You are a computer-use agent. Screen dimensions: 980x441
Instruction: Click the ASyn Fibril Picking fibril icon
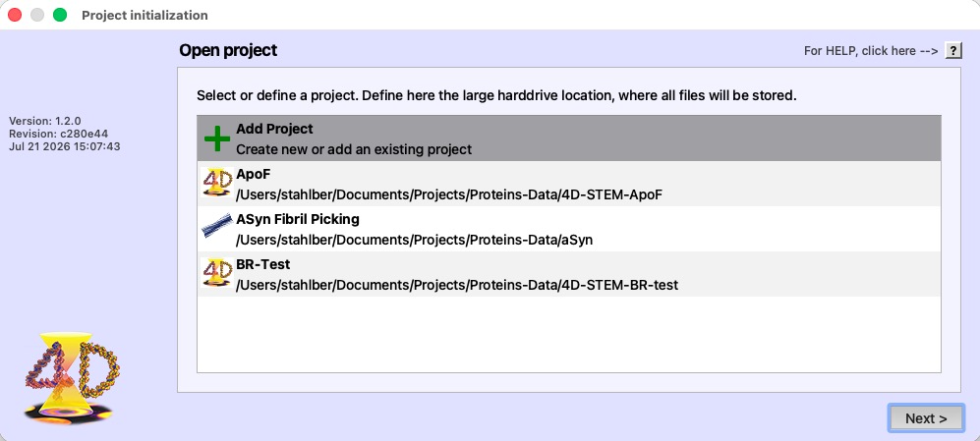pos(217,226)
